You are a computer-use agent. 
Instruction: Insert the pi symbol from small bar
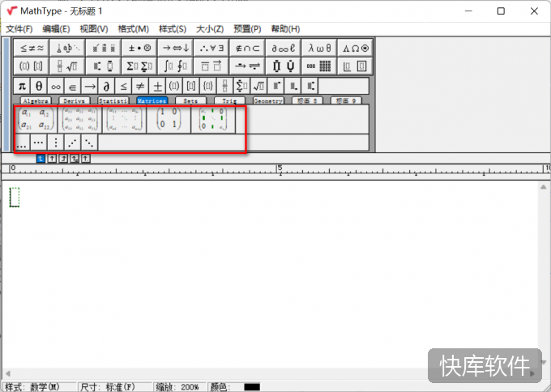click(22, 86)
